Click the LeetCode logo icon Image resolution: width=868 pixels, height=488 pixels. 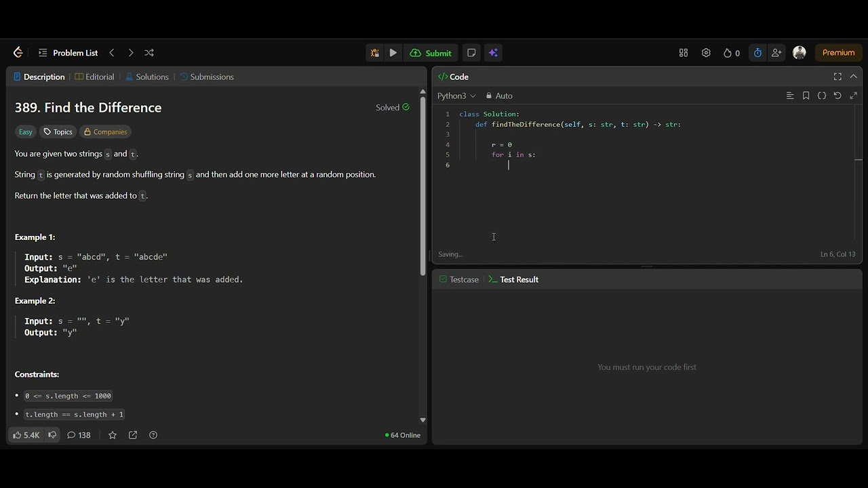click(18, 53)
